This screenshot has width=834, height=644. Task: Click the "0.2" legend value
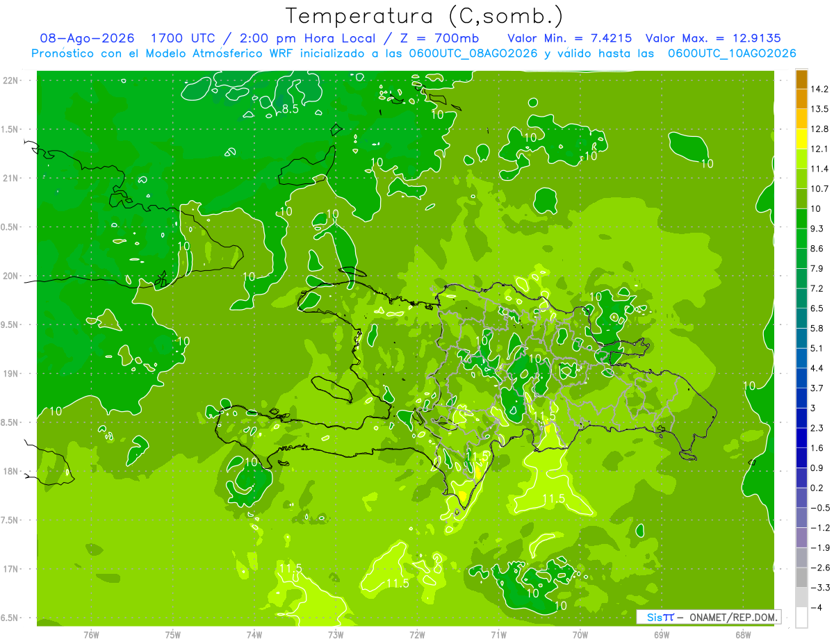point(817,488)
